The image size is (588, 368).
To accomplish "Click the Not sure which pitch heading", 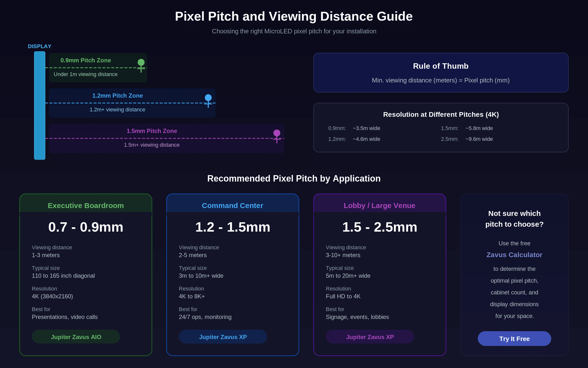I will 514,219.
